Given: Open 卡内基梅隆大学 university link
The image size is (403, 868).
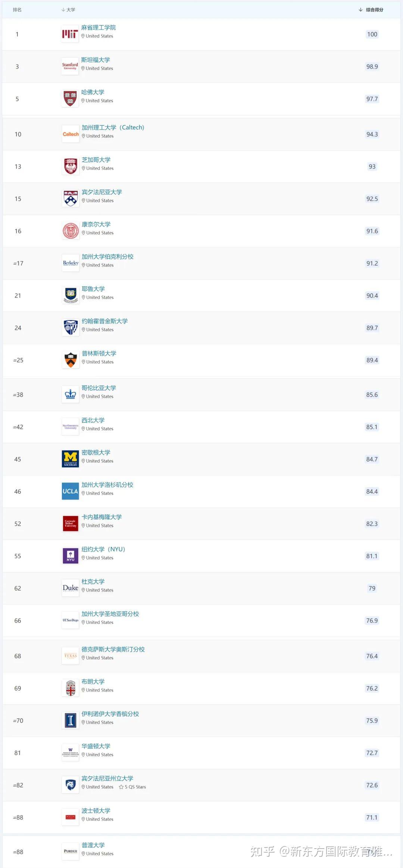Looking at the screenshot, I should pyautogui.click(x=101, y=517).
